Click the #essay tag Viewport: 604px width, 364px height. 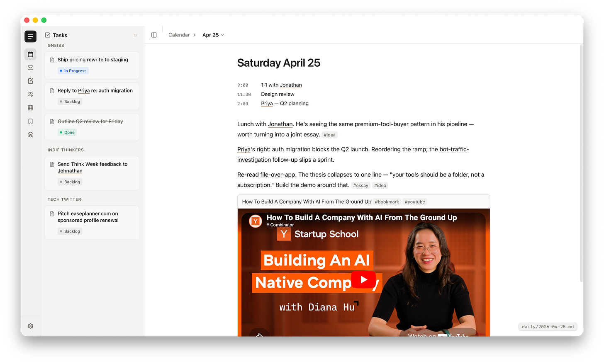click(360, 185)
